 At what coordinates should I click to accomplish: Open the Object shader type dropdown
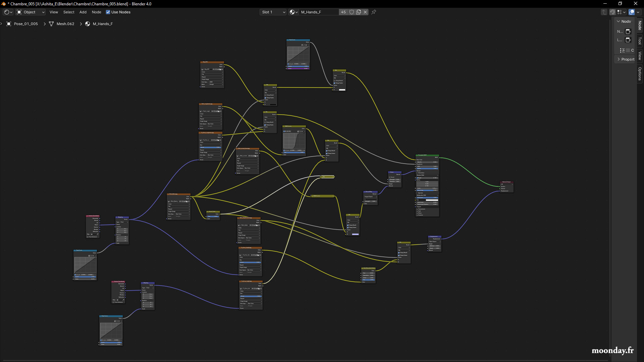pyautogui.click(x=31, y=12)
